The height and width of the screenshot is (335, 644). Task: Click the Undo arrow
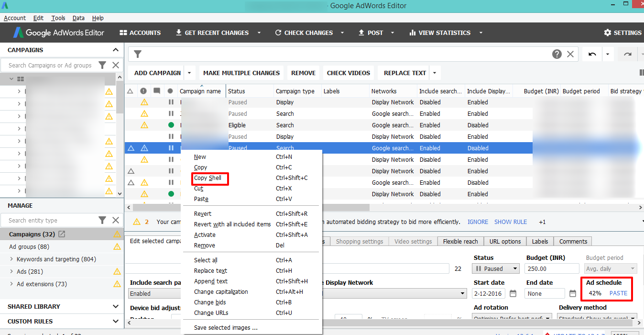tap(592, 54)
